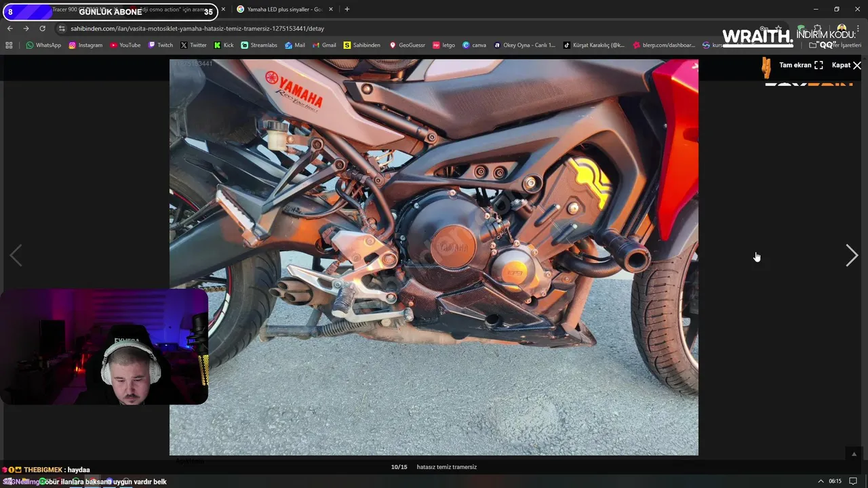Open the Chrome profile avatar
Screen dimensions: 868x488
842,28
